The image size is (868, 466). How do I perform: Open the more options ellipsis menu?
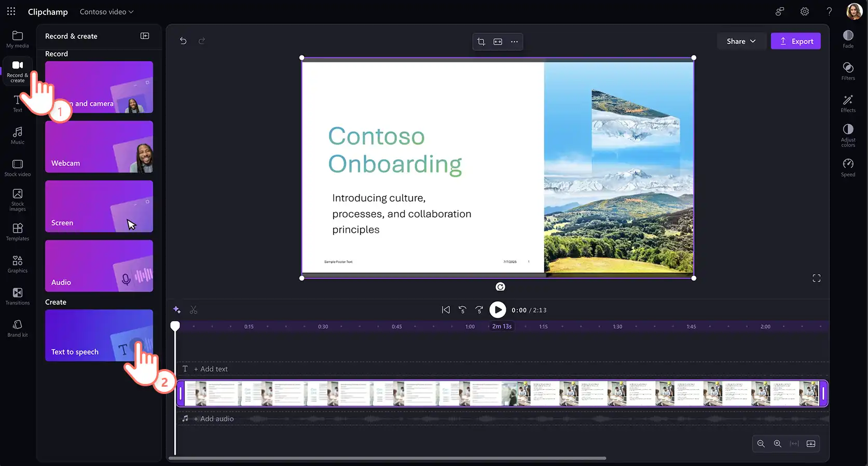click(514, 41)
